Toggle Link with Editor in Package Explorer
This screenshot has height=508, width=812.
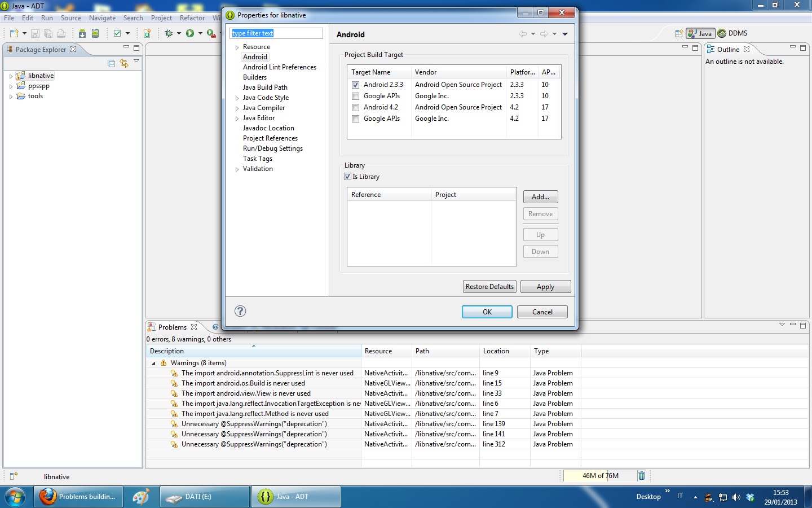pos(124,63)
